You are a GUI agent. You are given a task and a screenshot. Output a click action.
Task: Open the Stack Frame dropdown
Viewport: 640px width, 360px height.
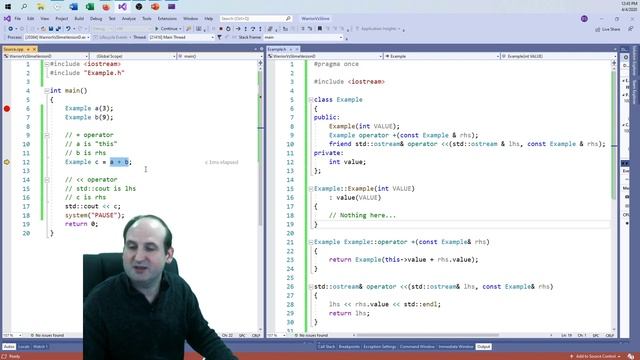(x=303, y=37)
